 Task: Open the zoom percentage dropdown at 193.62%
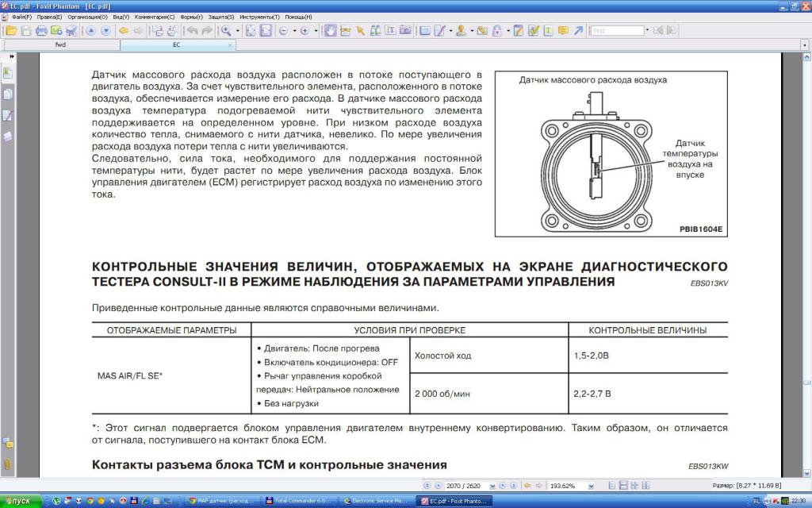591,487
